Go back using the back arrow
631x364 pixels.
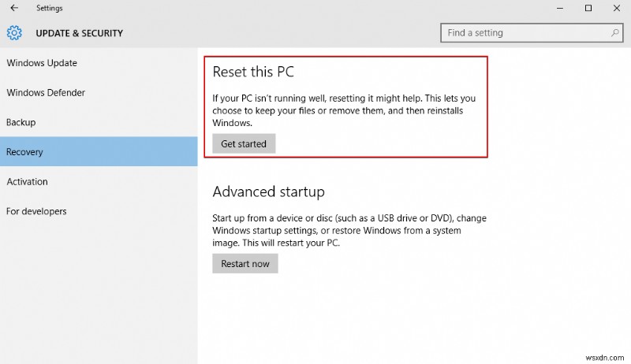click(14, 8)
